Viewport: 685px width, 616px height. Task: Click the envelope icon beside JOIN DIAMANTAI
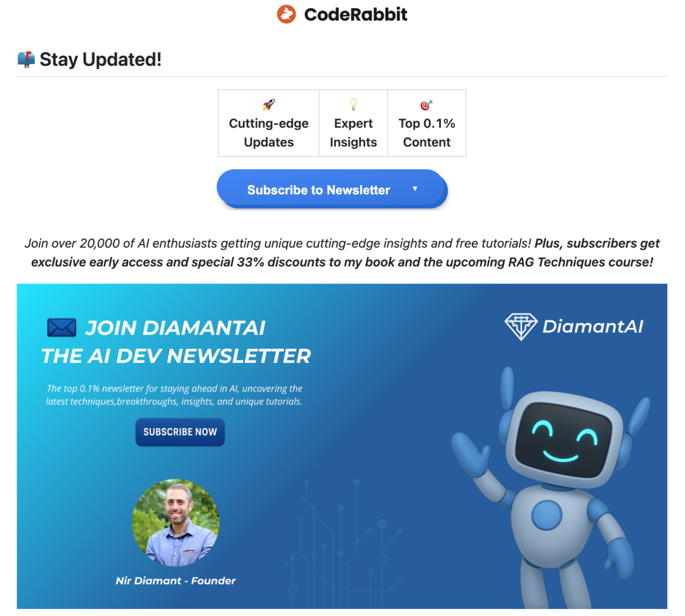coord(62,327)
